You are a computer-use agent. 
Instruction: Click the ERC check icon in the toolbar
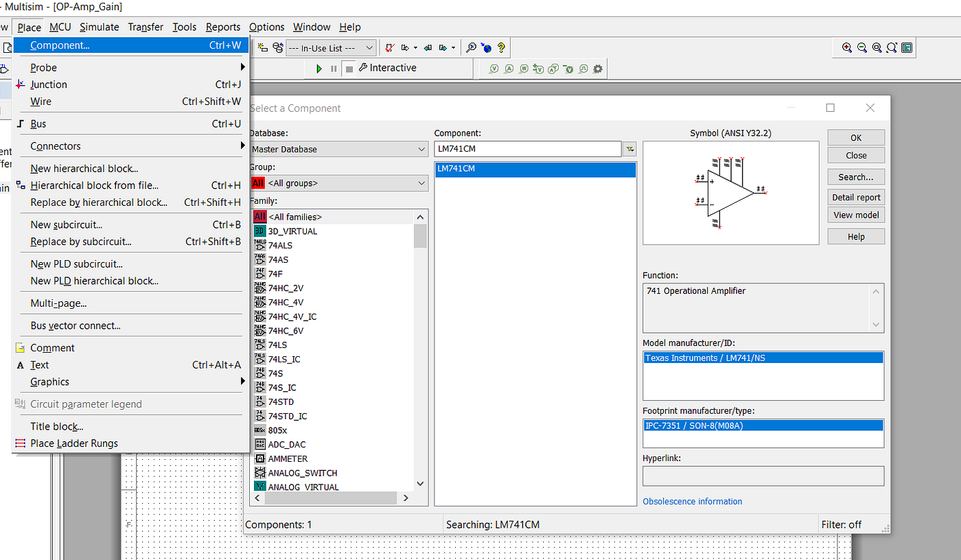point(389,47)
